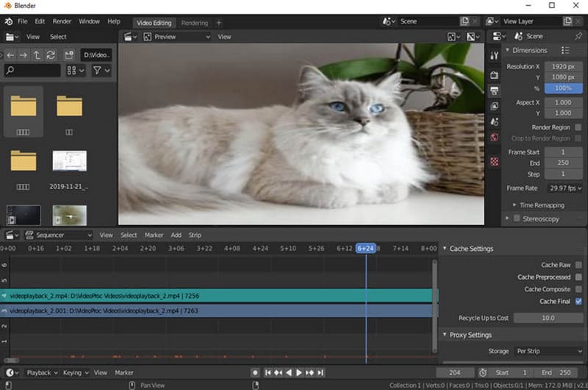The width and height of the screenshot is (588, 390).
Task: Open file browser display mode dropdown
Action: click(x=76, y=71)
